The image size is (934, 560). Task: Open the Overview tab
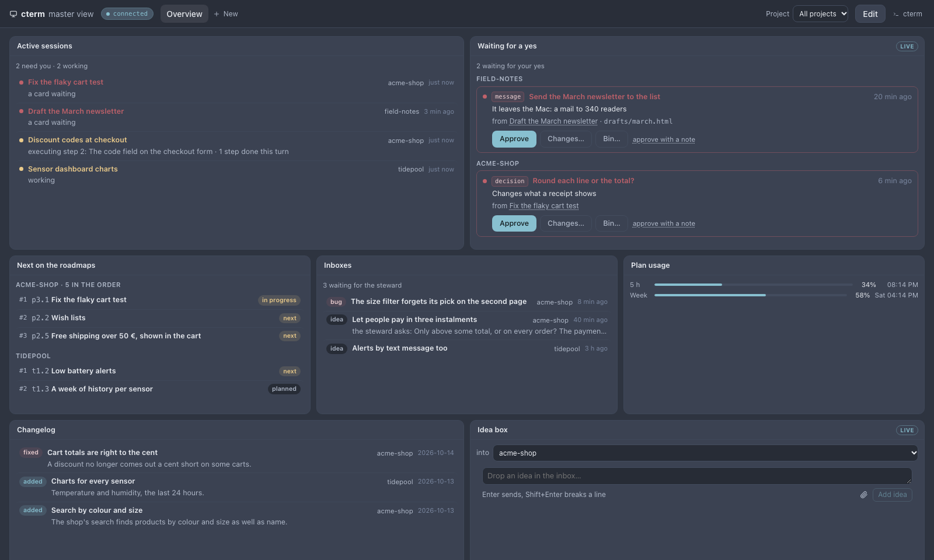[x=184, y=14]
